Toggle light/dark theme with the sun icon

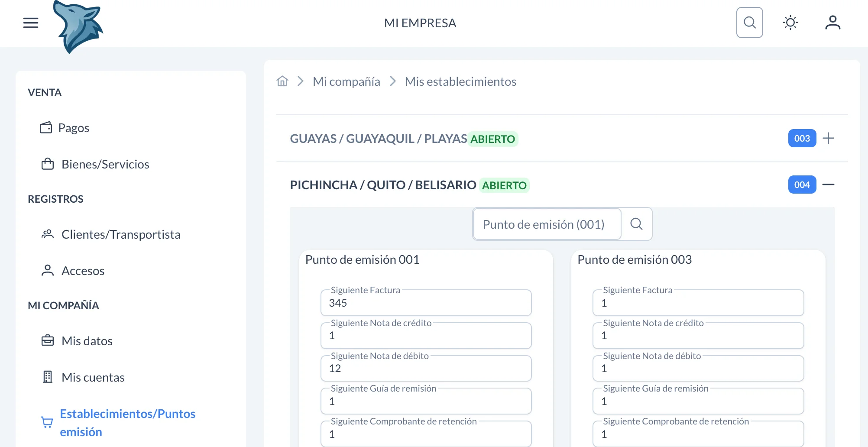click(x=790, y=22)
